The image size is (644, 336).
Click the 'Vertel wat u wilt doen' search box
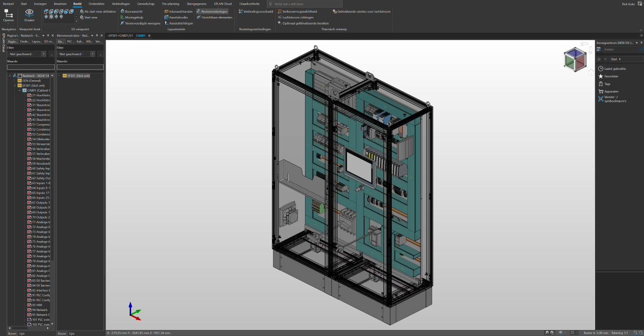pos(304,4)
